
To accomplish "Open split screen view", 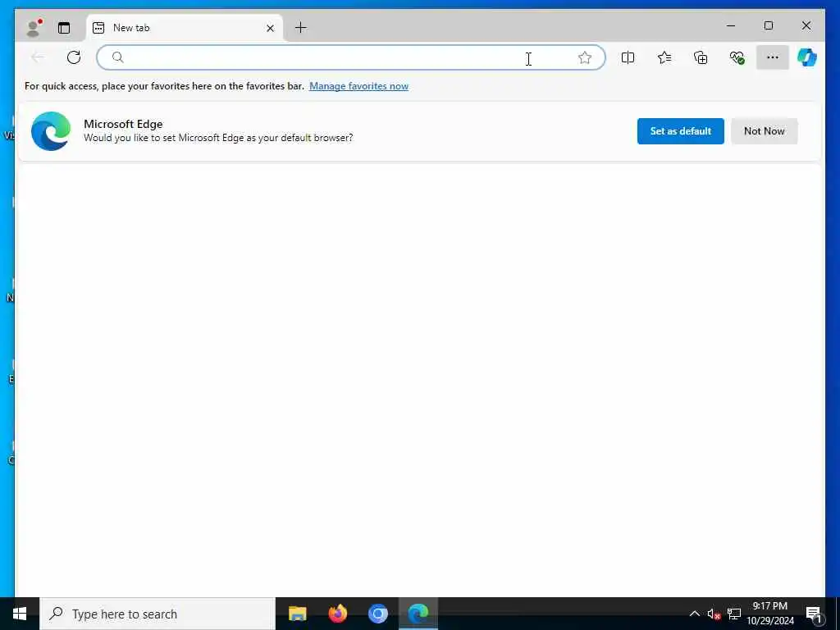I will [628, 57].
